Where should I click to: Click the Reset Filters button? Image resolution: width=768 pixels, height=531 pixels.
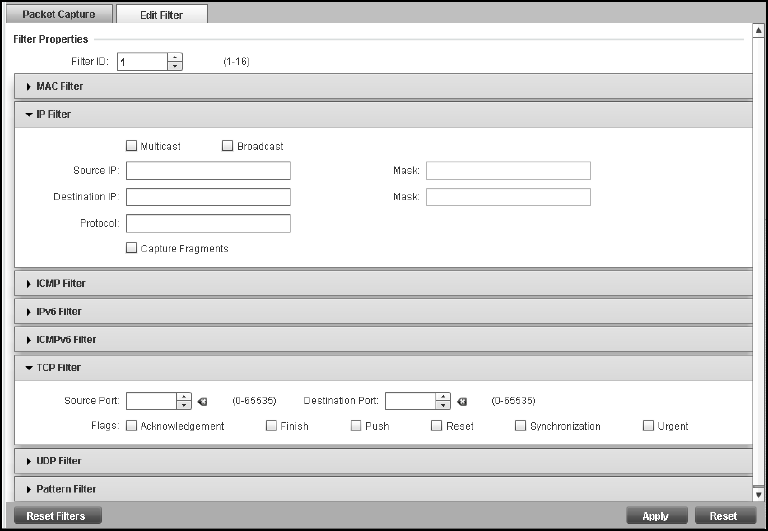[x=56, y=516]
